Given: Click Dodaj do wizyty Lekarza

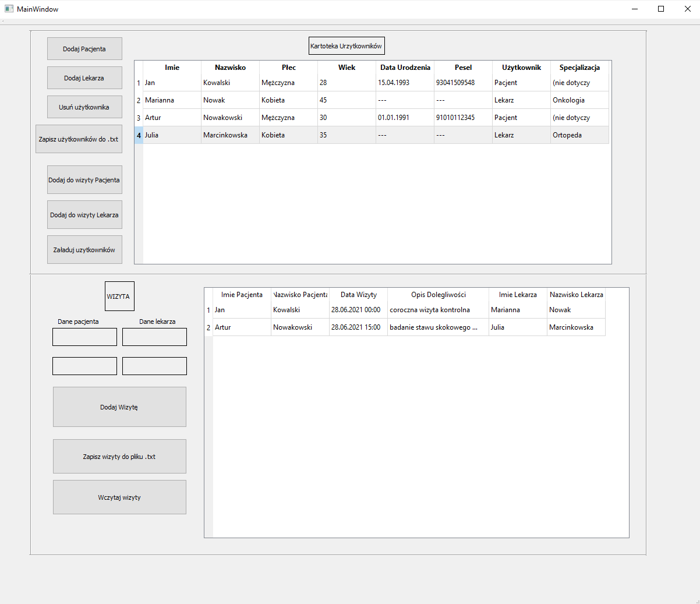Looking at the screenshot, I should click(84, 214).
